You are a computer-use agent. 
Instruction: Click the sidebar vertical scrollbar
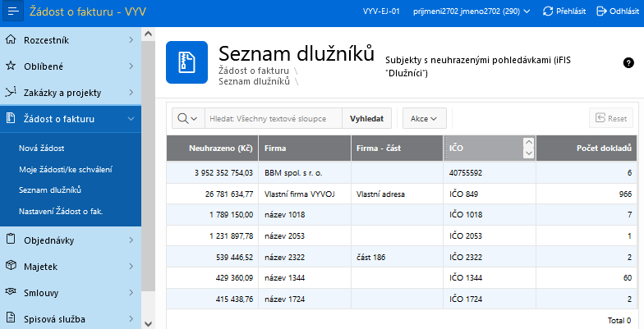click(x=149, y=164)
